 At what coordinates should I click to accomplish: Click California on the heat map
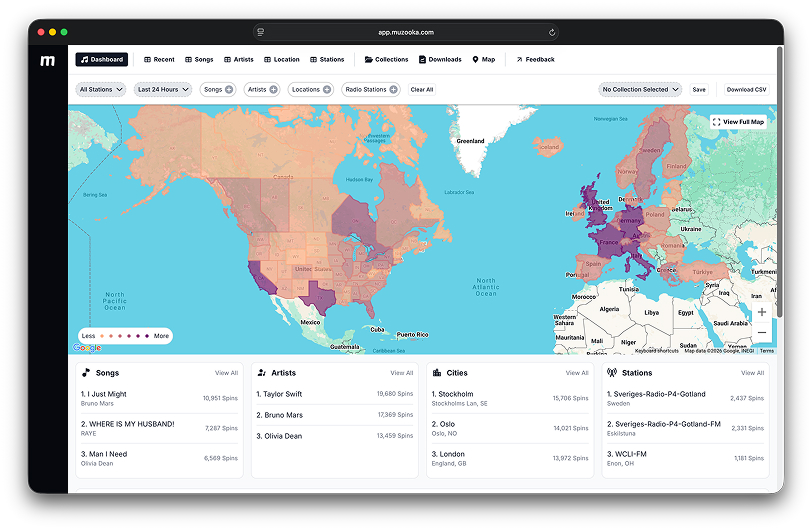tap(262, 278)
